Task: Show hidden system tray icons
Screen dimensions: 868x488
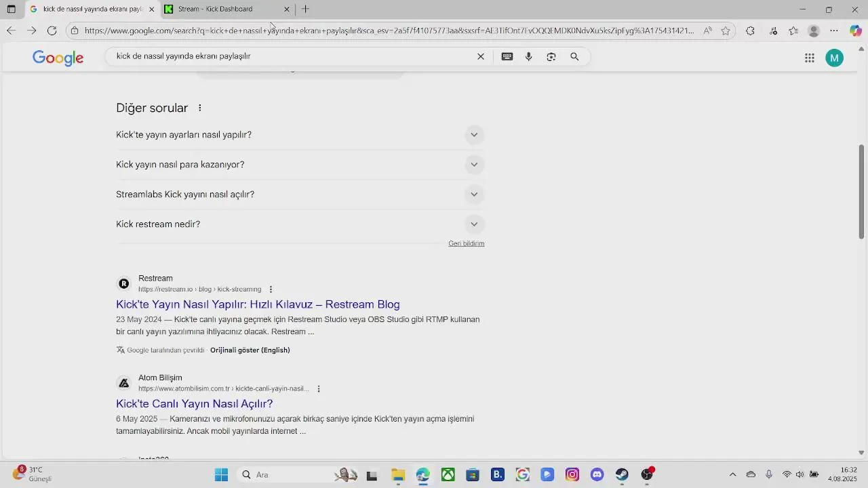Action: tap(732, 474)
